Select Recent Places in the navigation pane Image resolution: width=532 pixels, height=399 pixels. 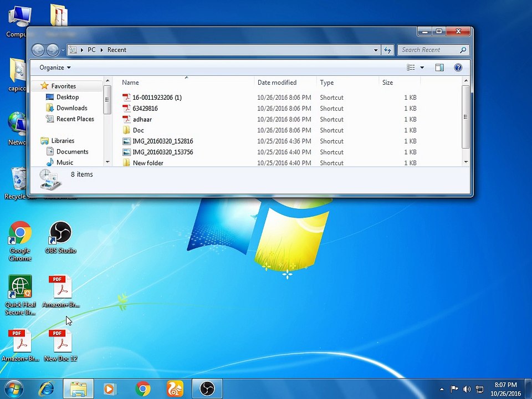[x=75, y=119]
